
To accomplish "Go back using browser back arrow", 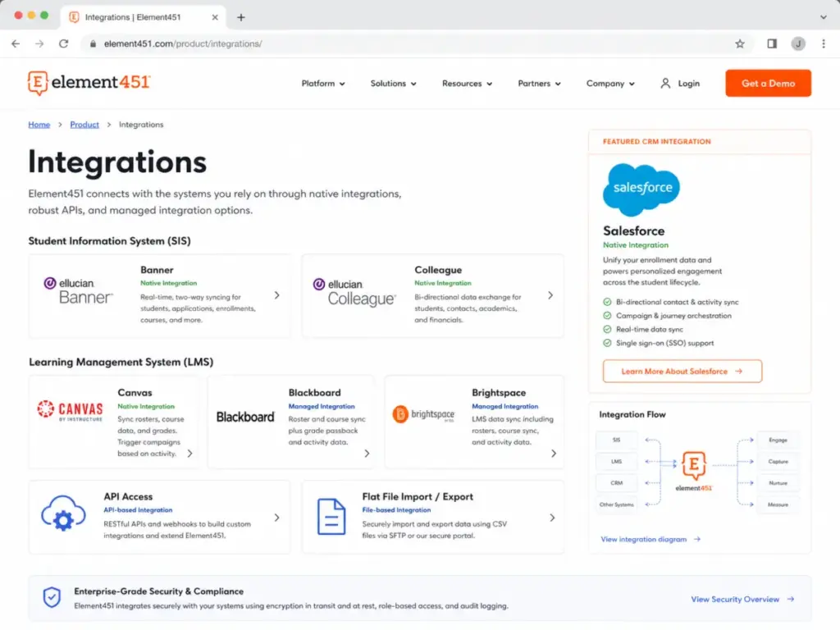I will click(16, 44).
